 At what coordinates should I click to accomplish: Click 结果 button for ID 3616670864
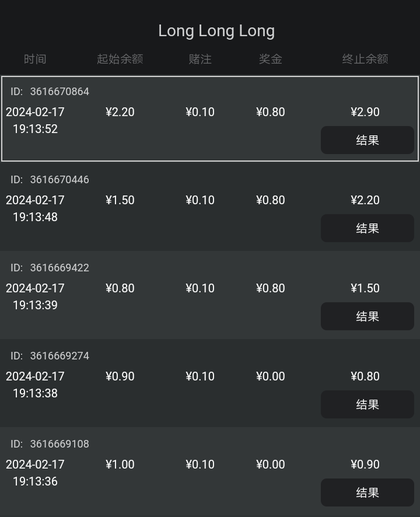click(x=367, y=140)
